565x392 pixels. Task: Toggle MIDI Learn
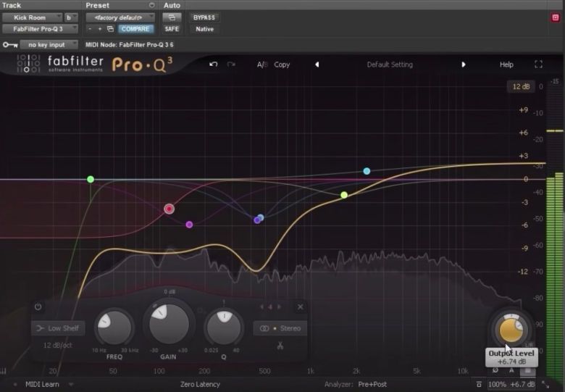(42, 384)
